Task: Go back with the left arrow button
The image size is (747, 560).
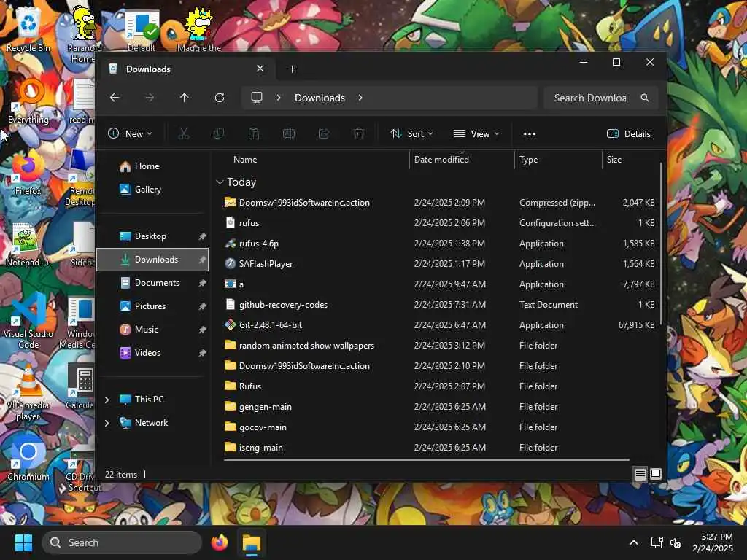Action: coord(115,98)
